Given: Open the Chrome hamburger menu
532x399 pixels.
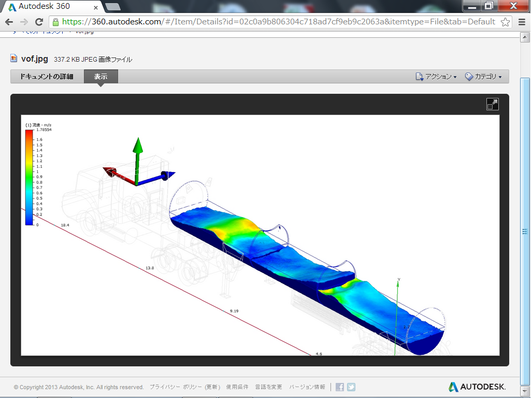Looking at the screenshot, I should [x=522, y=22].
